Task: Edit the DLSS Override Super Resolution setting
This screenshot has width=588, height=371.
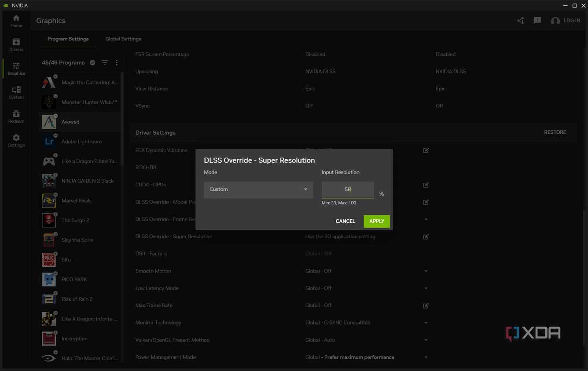Action: [x=426, y=237]
